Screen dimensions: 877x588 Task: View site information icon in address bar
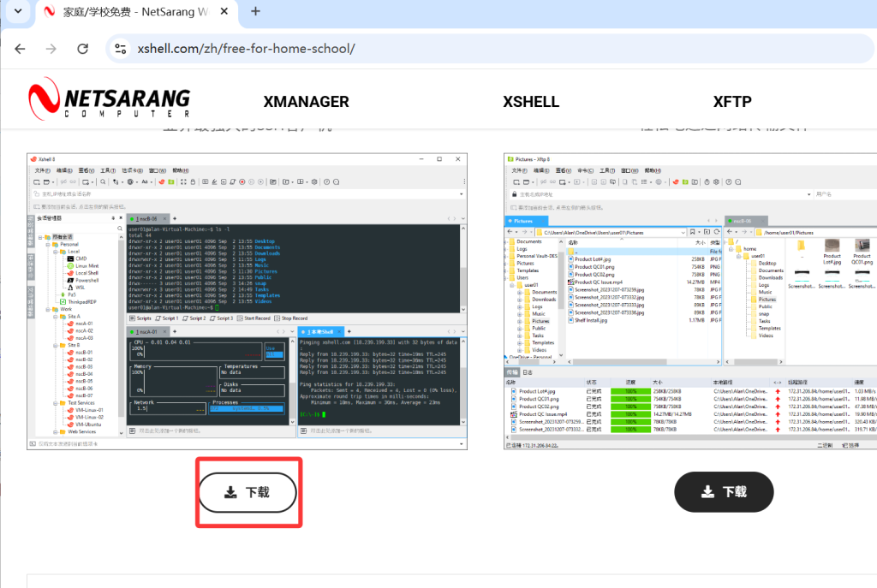tap(121, 49)
